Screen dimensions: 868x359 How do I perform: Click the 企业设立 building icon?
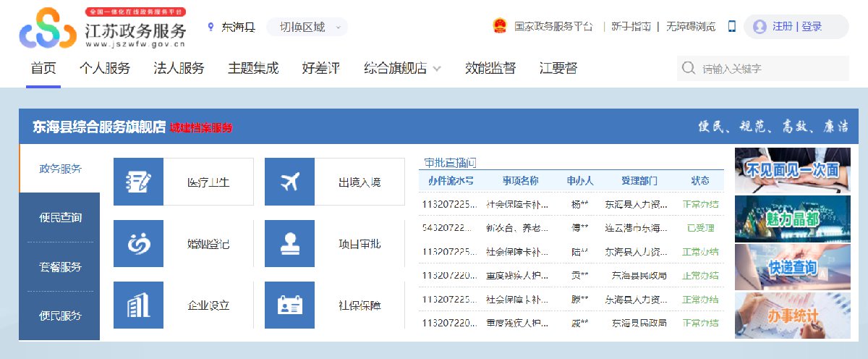tap(139, 305)
